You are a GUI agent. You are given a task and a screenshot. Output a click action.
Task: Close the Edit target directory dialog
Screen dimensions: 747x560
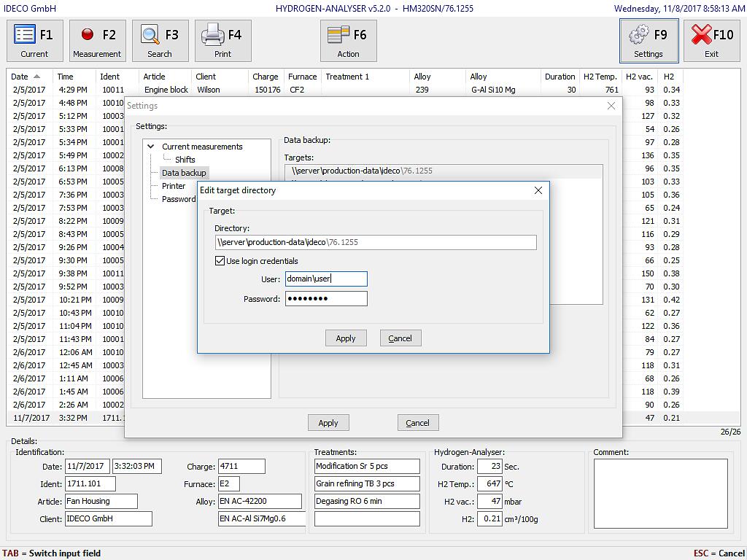coord(538,190)
